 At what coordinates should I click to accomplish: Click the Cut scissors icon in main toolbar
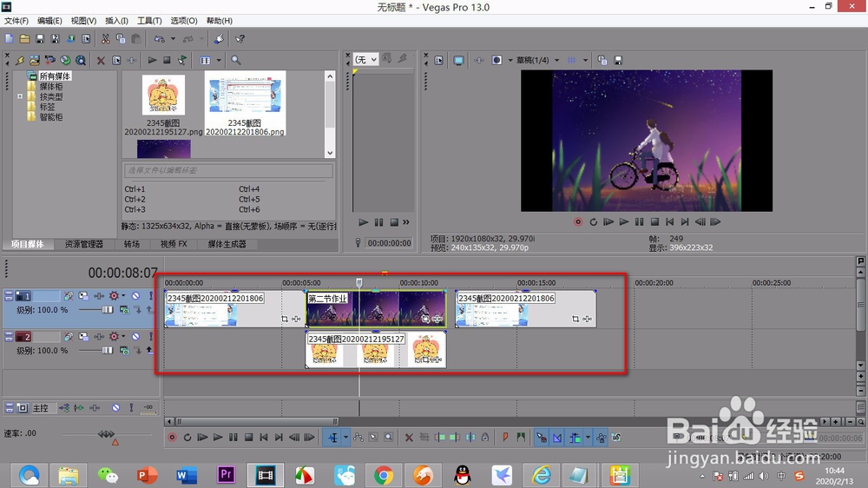coord(105,39)
